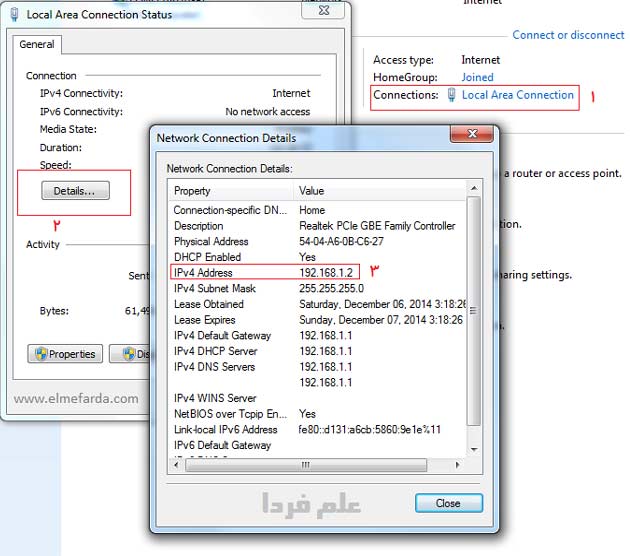Click the details list horizontal scrollbar
Viewport: 630px width, 556px height.
(310, 465)
